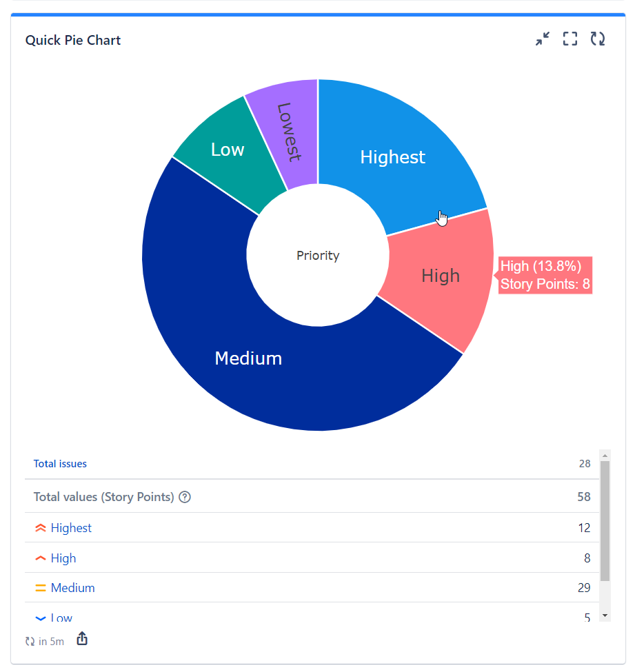Click the Low pie slice
The image size is (635, 672).
(228, 150)
